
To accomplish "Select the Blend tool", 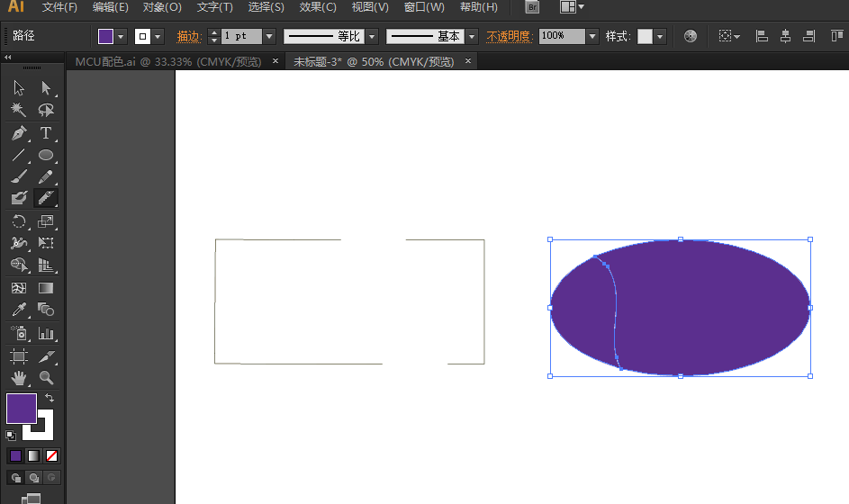I will [x=46, y=310].
